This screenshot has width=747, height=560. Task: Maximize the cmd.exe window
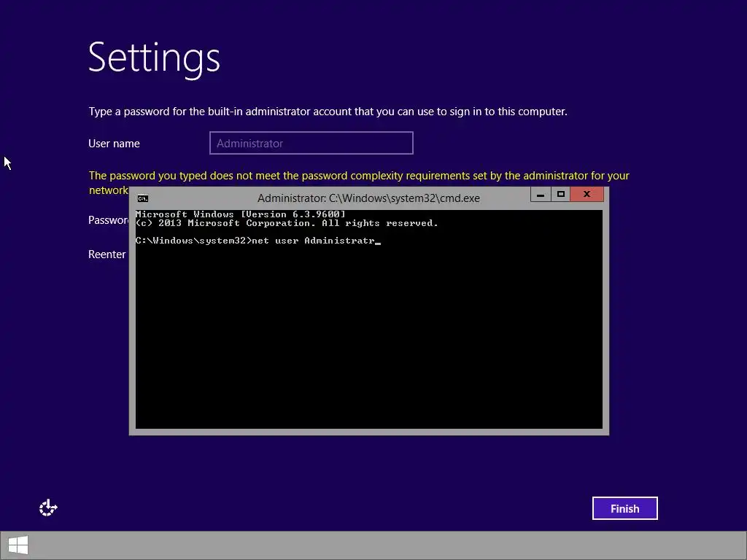(x=561, y=194)
